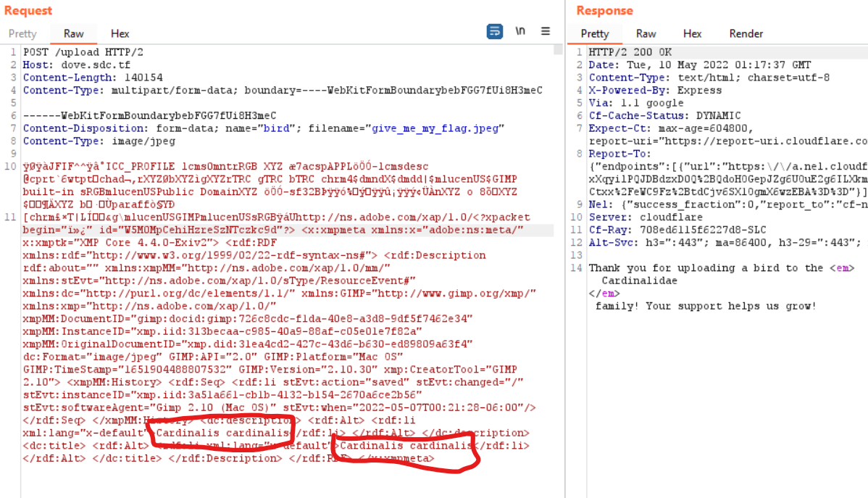This screenshot has width=868, height=498.
Task: Open the Render tab of the response
Action: click(746, 33)
